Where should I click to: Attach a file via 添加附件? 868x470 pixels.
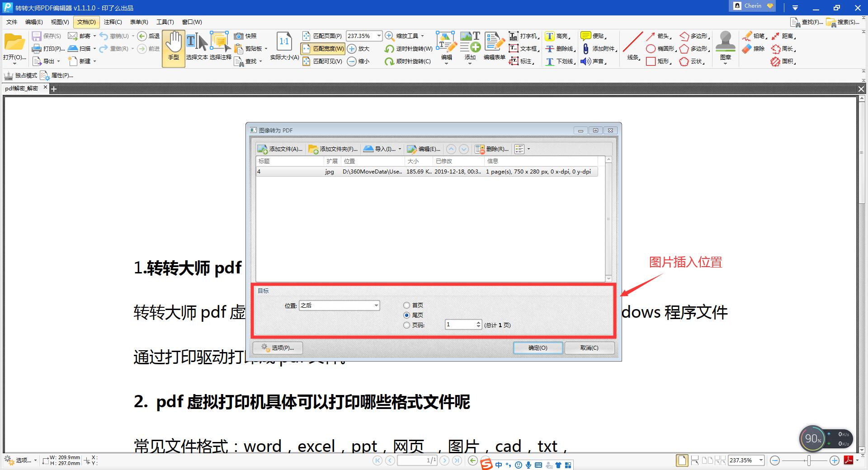(x=599, y=48)
